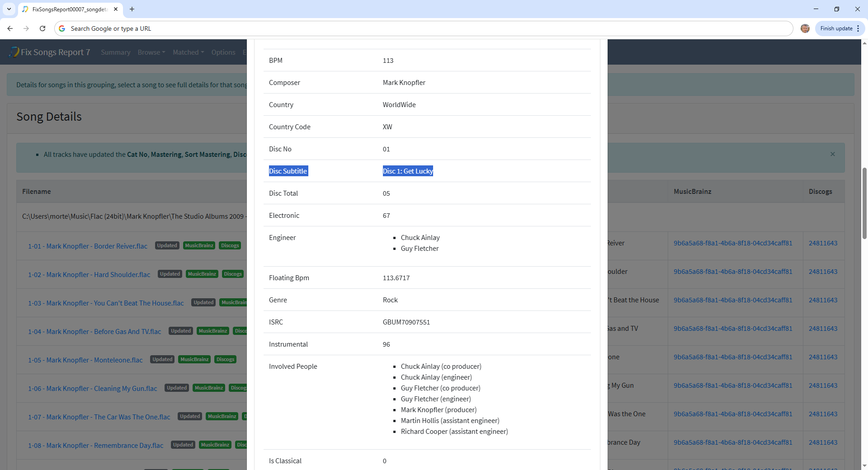Dismiss the info alert with X

click(x=832, y=154)
